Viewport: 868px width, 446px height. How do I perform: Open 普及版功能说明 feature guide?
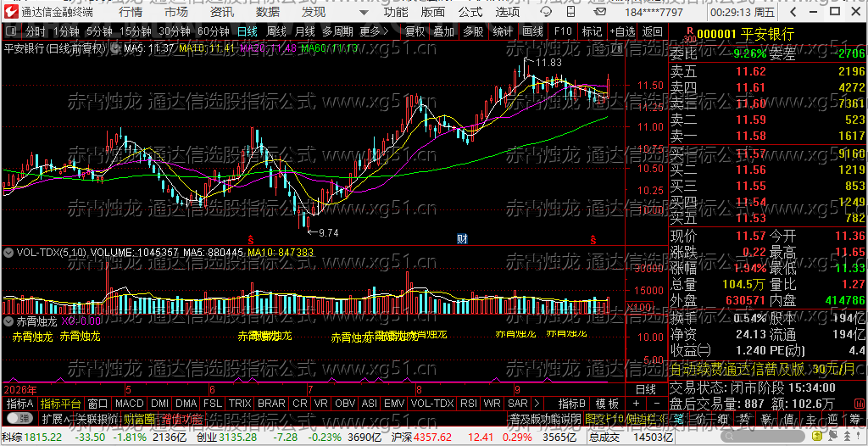[x=546, y=420]
